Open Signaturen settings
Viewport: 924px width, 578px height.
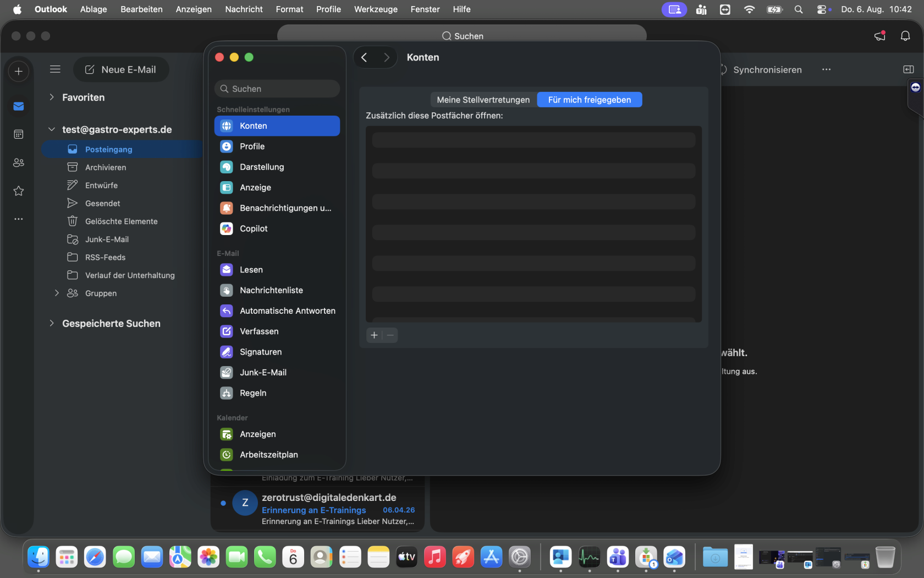(277, 352)
